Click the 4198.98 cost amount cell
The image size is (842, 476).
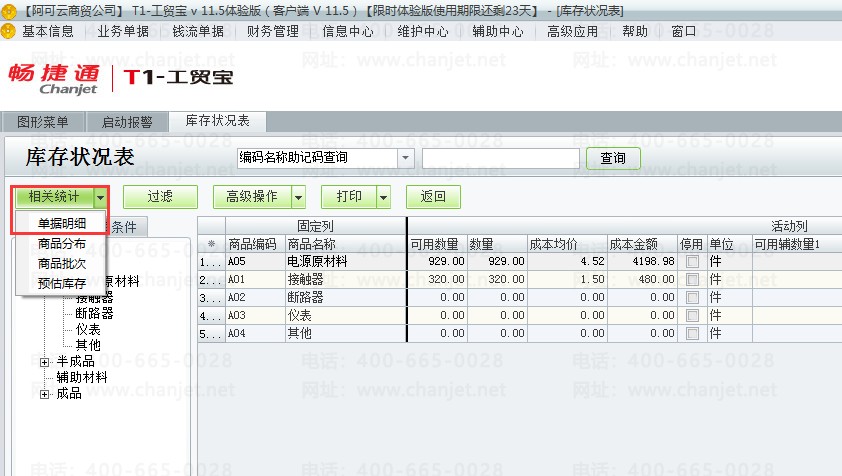coord(642,262)
